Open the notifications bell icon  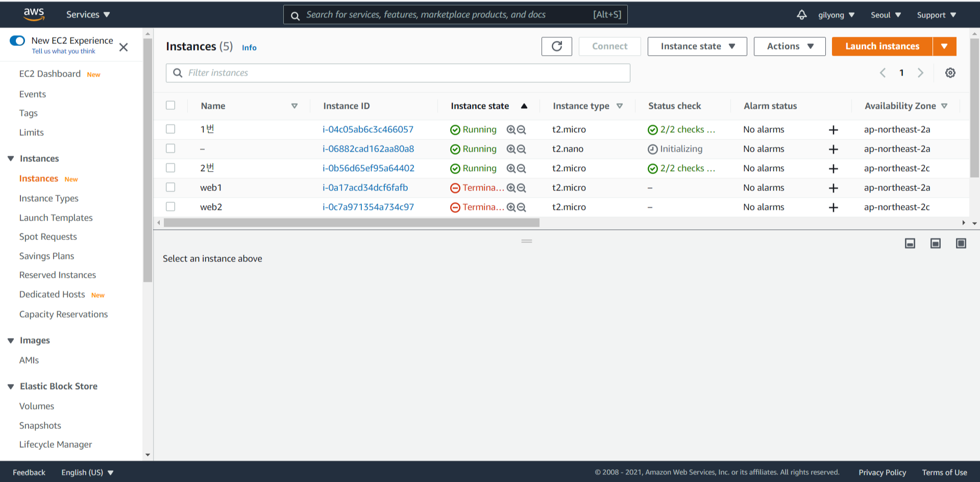[x=802, y=15]
